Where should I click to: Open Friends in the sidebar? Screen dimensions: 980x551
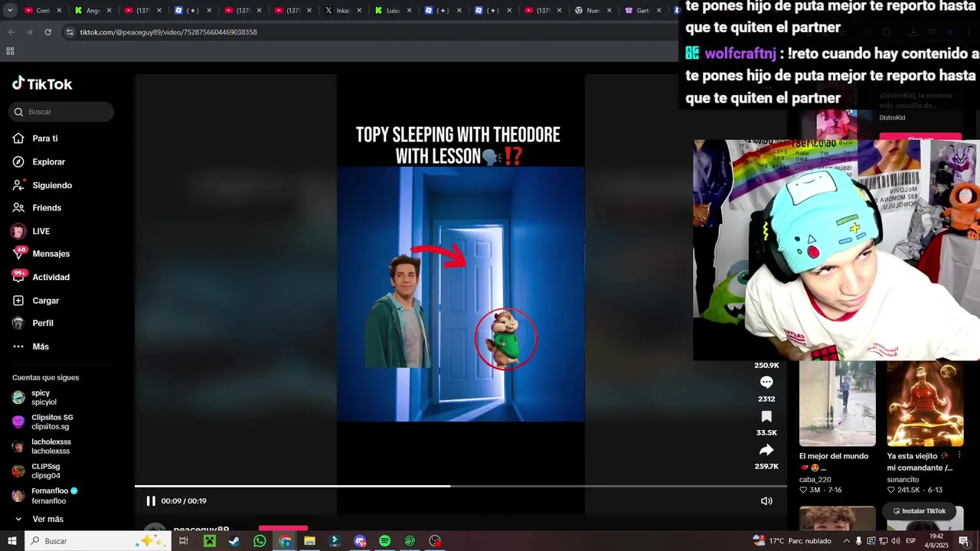point(37,208)
